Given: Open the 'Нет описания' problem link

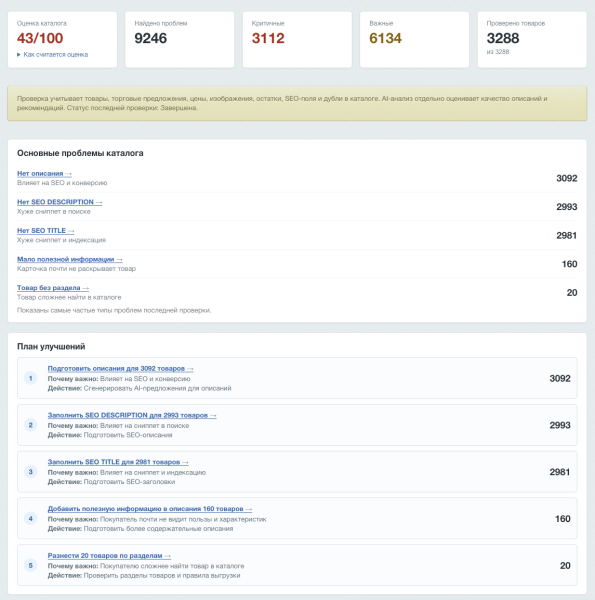Looking at the screenshot, I should pyautogui.click(x=44, y=174).
